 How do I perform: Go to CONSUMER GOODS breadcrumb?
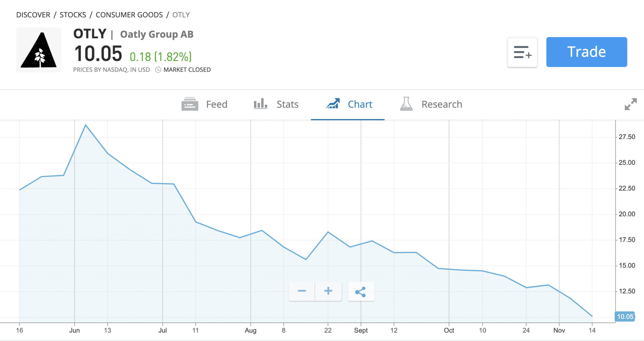coord(129,15)
